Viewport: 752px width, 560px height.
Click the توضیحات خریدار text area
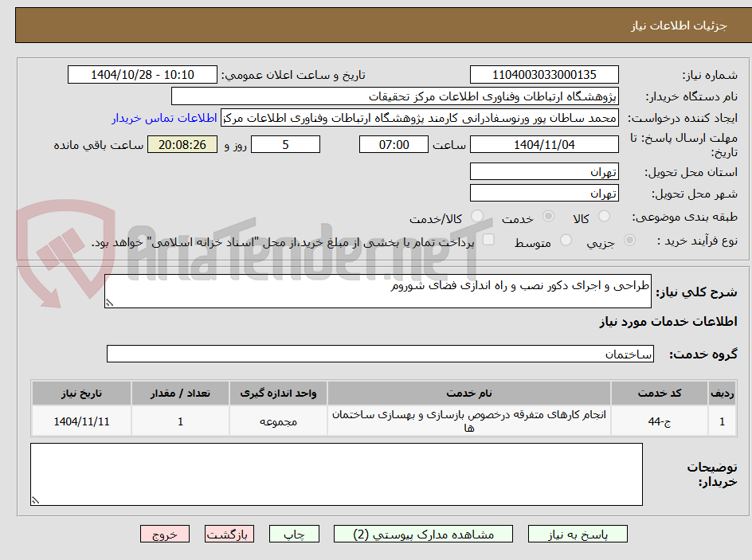(336, 474)
